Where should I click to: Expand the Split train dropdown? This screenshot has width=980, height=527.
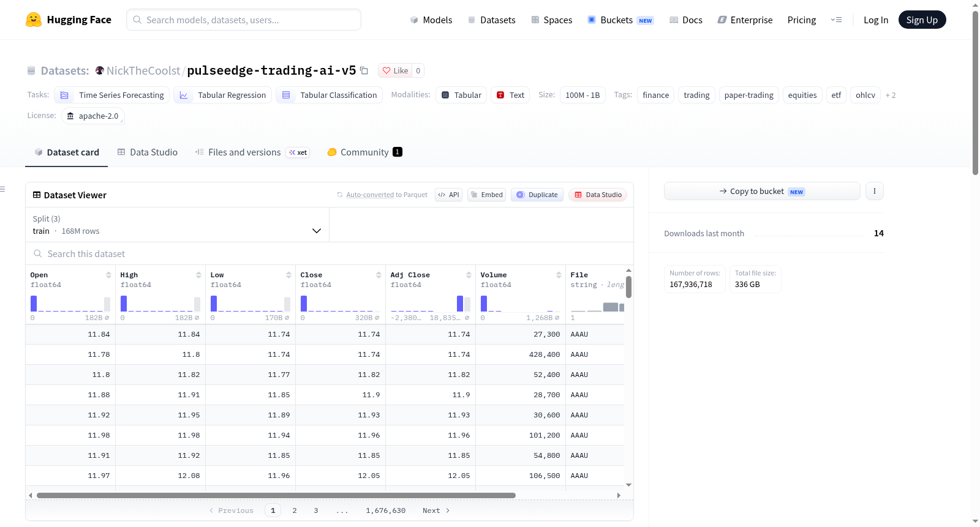(177, 225)
